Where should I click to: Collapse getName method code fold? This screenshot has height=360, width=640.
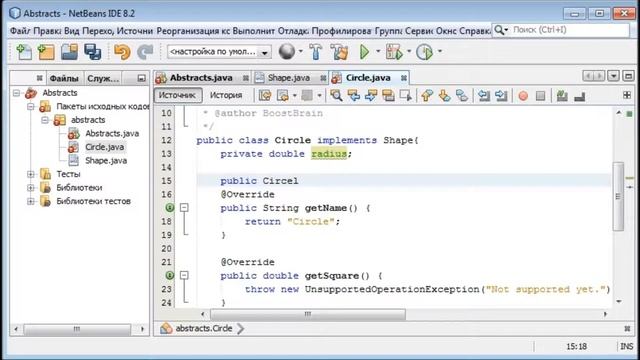tap(184, 208)
